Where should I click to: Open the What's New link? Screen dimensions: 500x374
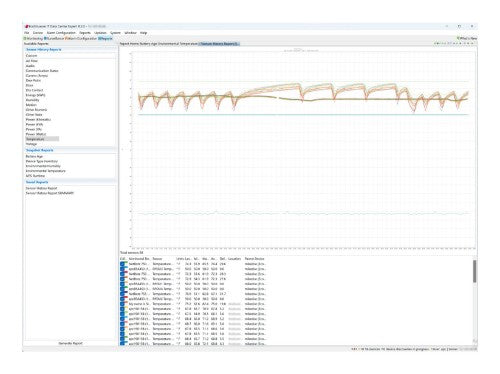[x=467, y=38]
